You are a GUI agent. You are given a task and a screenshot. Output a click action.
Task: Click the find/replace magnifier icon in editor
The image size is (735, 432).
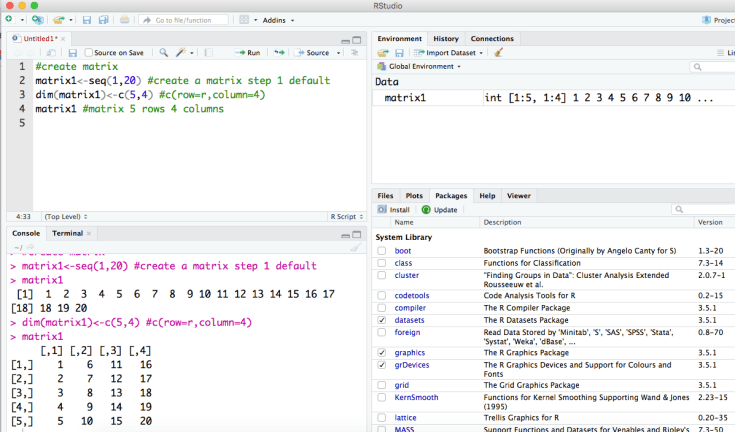coord(163,52)
